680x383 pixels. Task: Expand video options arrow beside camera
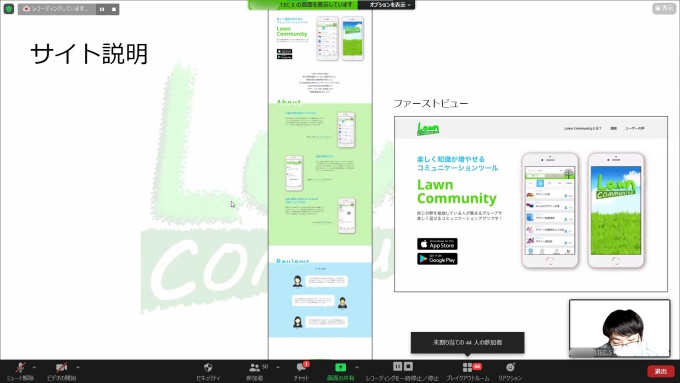coord(78,367)
